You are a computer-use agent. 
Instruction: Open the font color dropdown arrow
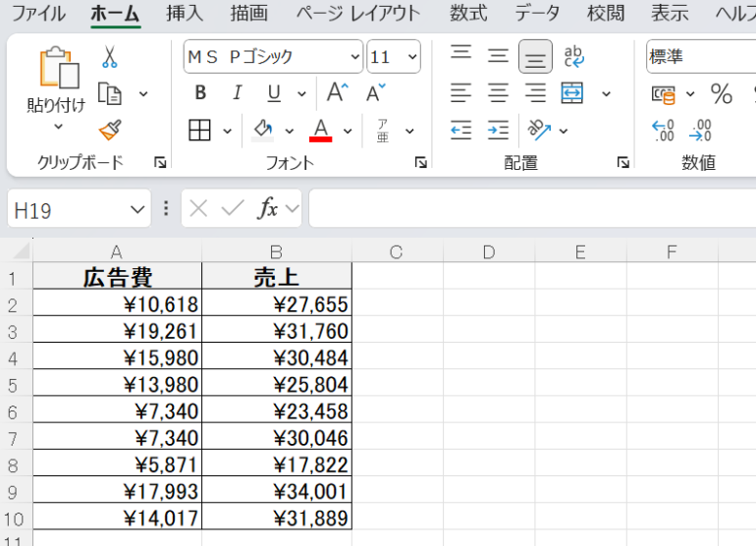(348, 131)
